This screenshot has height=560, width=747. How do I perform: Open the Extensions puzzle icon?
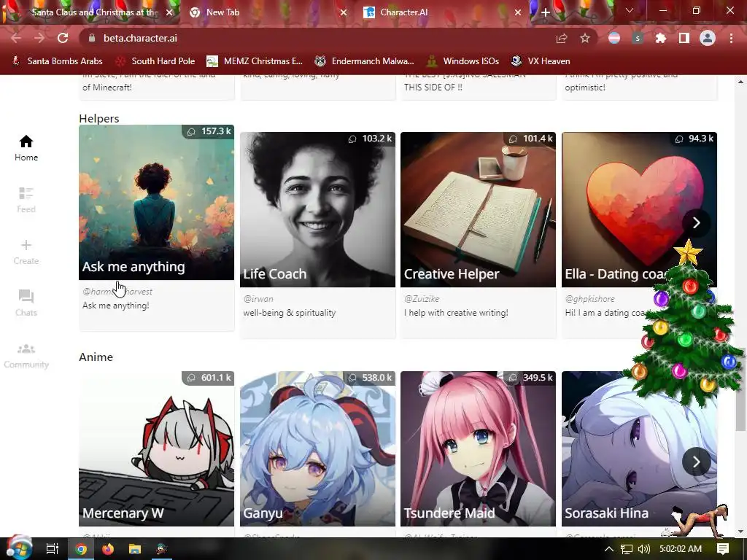pos(661,38)
